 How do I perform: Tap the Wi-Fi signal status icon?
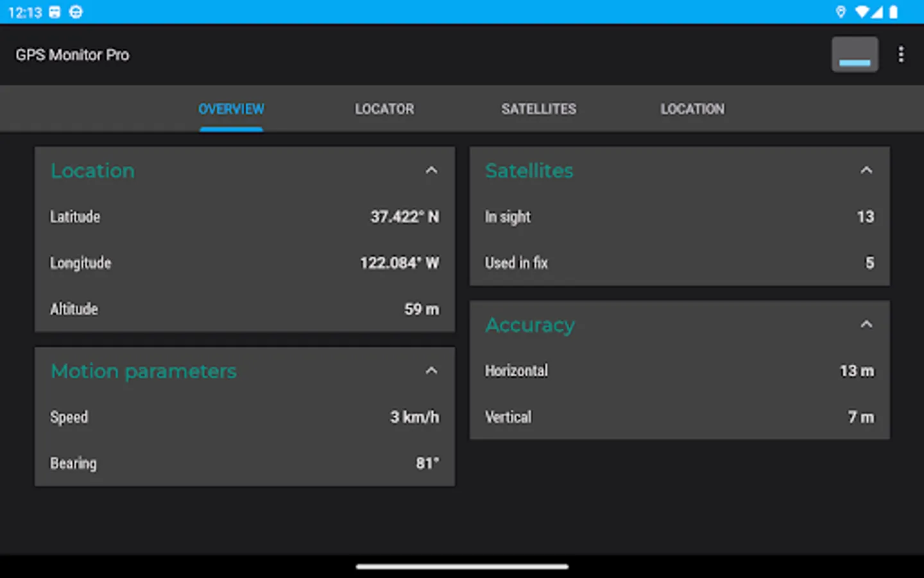pyautogui.click(x=862, y=12)
